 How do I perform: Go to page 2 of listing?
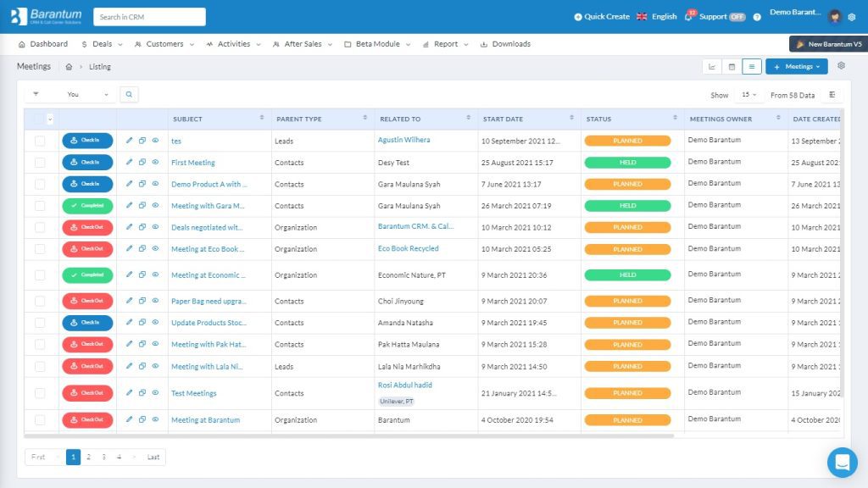pyautogui.click(x=88, y=457)
